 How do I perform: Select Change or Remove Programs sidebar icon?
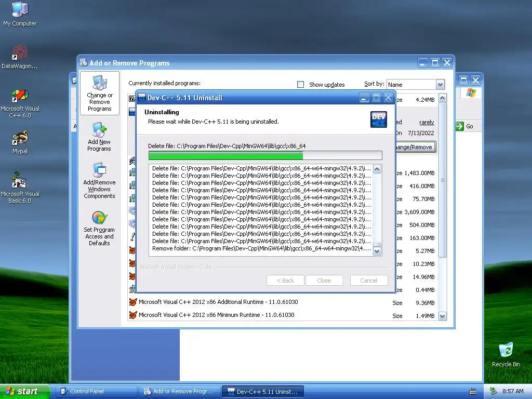click(x=99, y=94)
